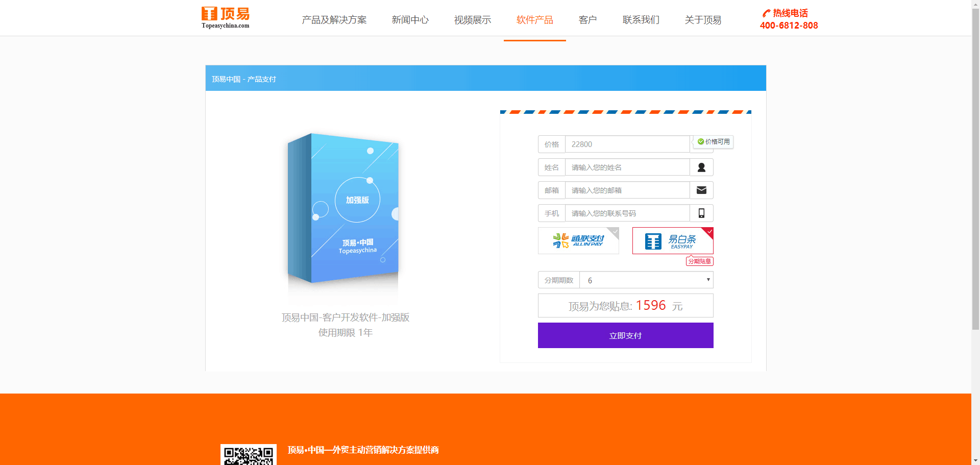This screenshot has height=465, width=980.
Task: Click the envelope icon beside email field
Action: pos(701,190)
